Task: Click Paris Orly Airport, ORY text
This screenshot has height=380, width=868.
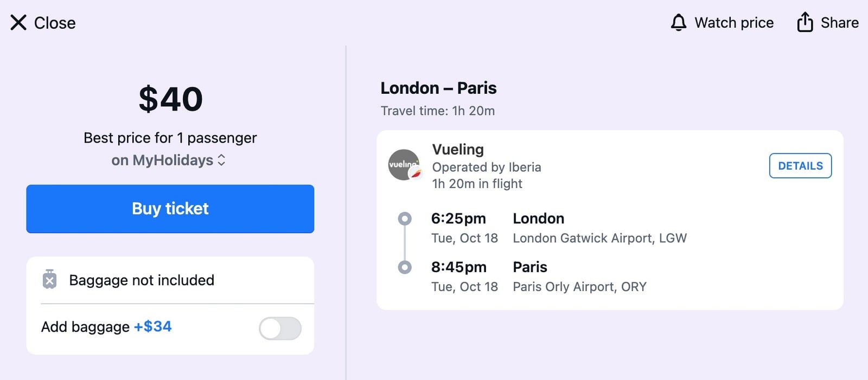Action: click(x=579, y=287)
